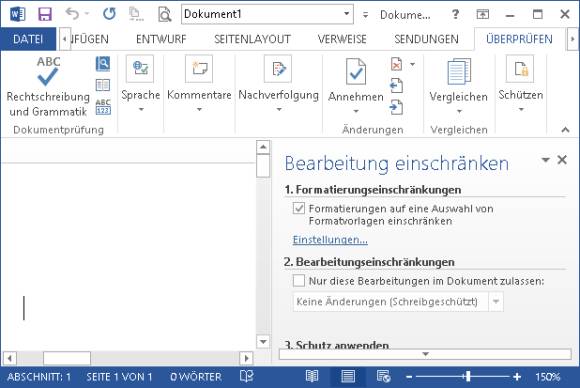Open the research lookup icon in Dokumentprüfung

103,64
